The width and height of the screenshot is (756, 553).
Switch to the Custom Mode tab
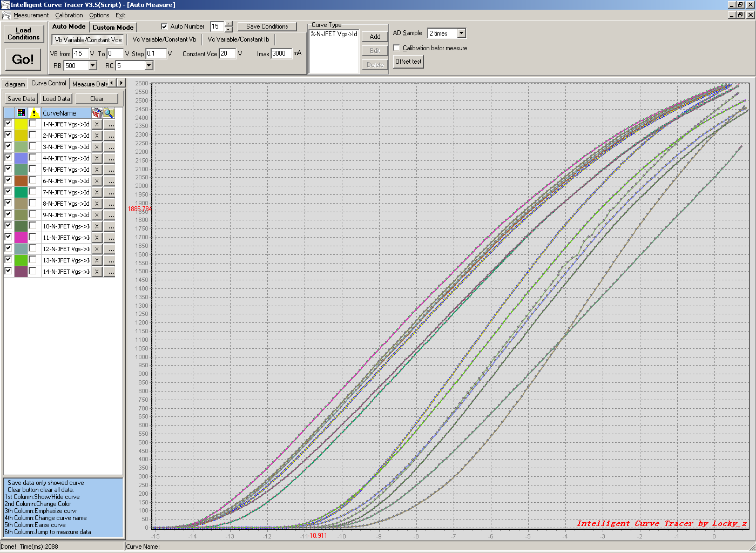point(113,27)
